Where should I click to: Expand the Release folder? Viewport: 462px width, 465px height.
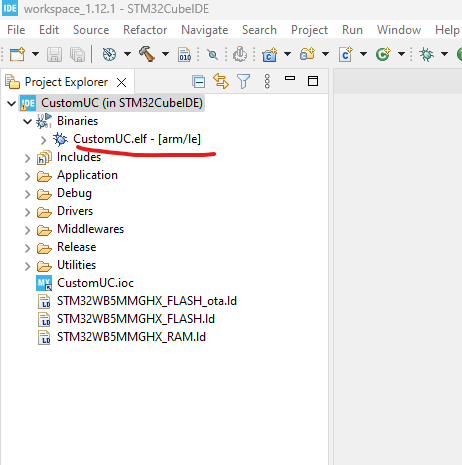[27, 248]
